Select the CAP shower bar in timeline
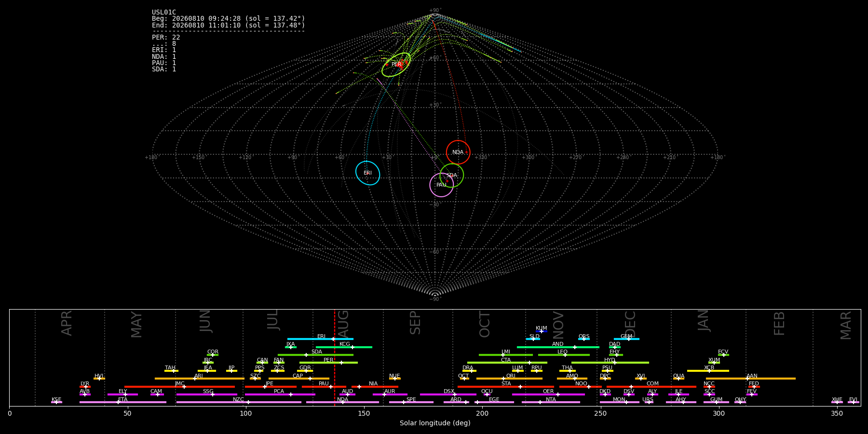 pos(299,379)
